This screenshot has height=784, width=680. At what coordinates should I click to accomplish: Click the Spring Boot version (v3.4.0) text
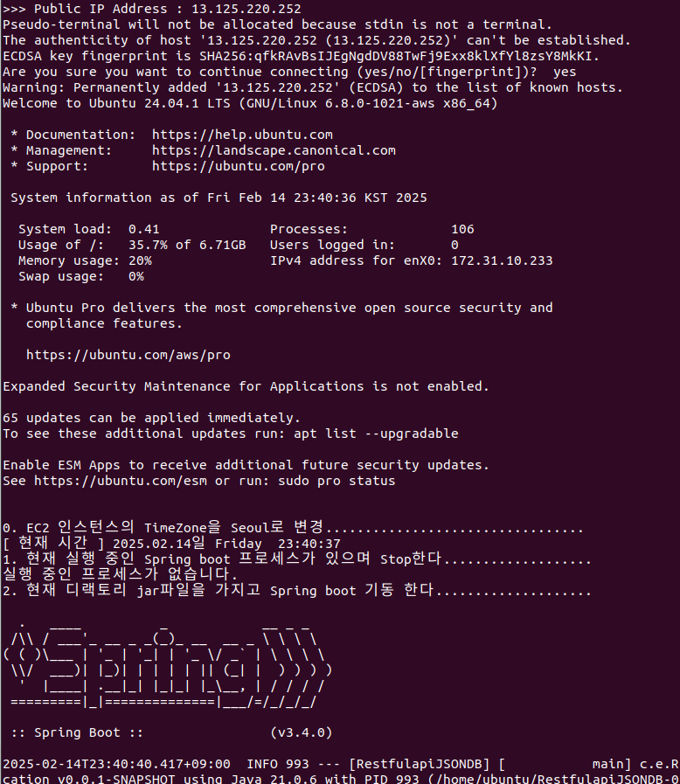pyautogui.click(x=302, y=733)
